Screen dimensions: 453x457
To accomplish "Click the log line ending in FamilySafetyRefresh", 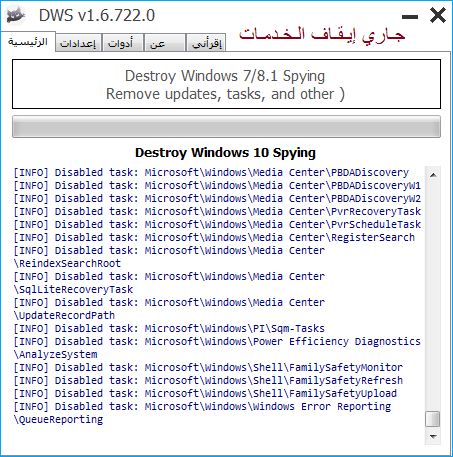I will pos(208,381).
